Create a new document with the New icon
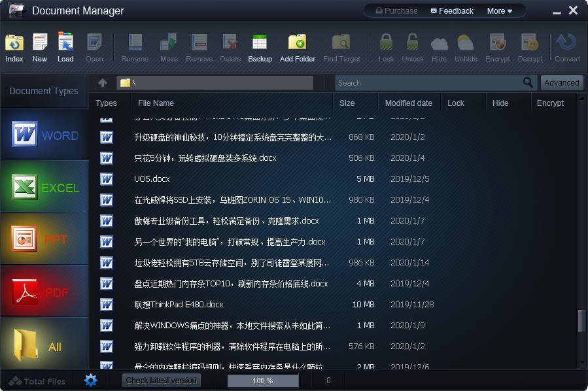The width and height of the screenshot is (588, 391). click(x=39, y=46)
